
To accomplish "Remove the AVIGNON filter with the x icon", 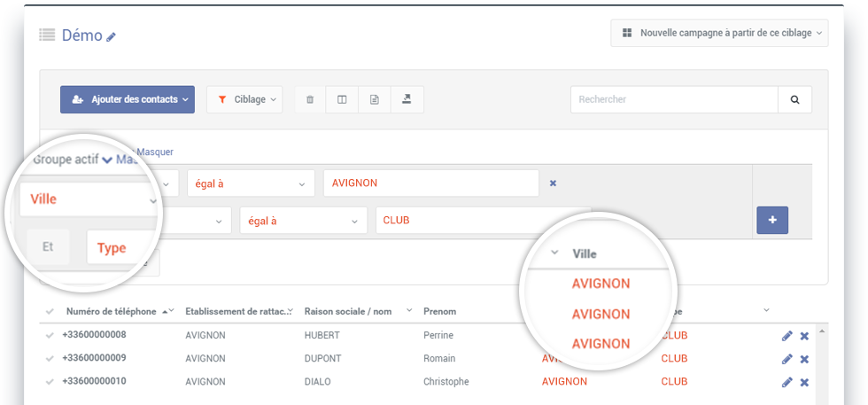I will tap(553, 183).
